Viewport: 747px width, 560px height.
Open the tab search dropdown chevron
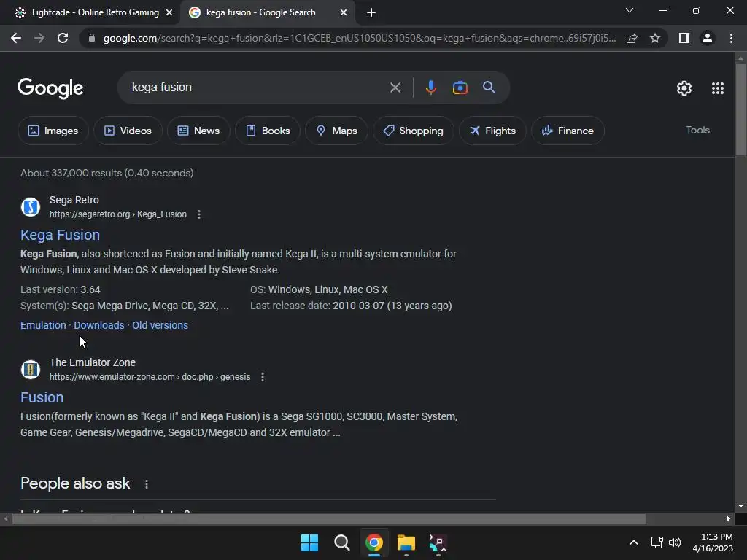coord(630,10)
